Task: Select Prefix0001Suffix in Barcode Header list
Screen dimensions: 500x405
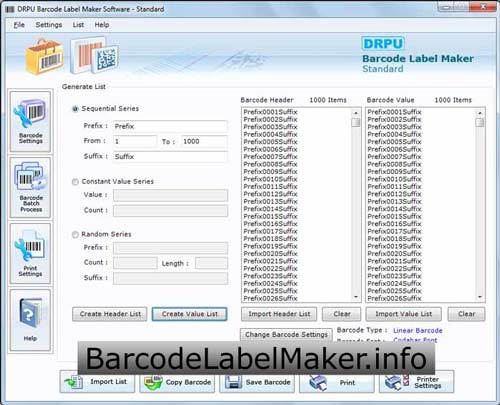Action: click(270, 112)
